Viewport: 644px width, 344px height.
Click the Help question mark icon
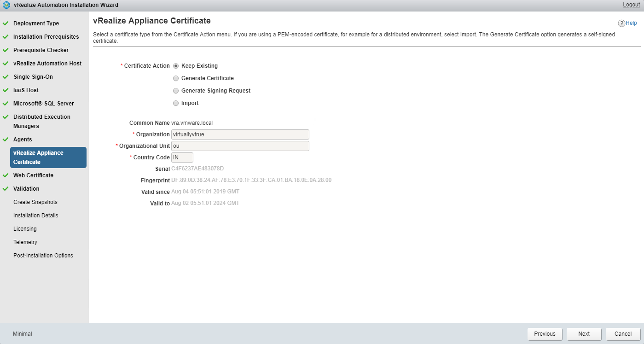pos(621,23)
